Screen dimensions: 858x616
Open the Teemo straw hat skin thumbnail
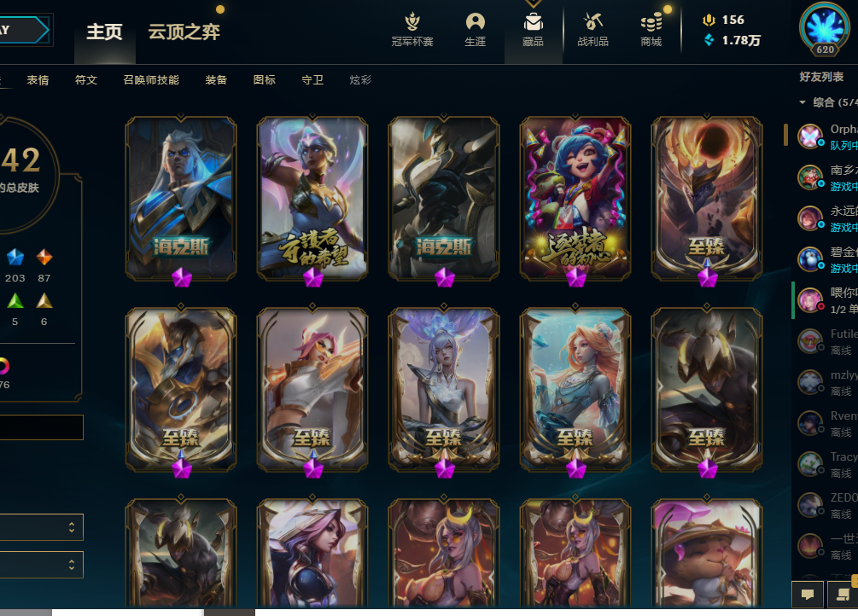(x=706, y=553)
